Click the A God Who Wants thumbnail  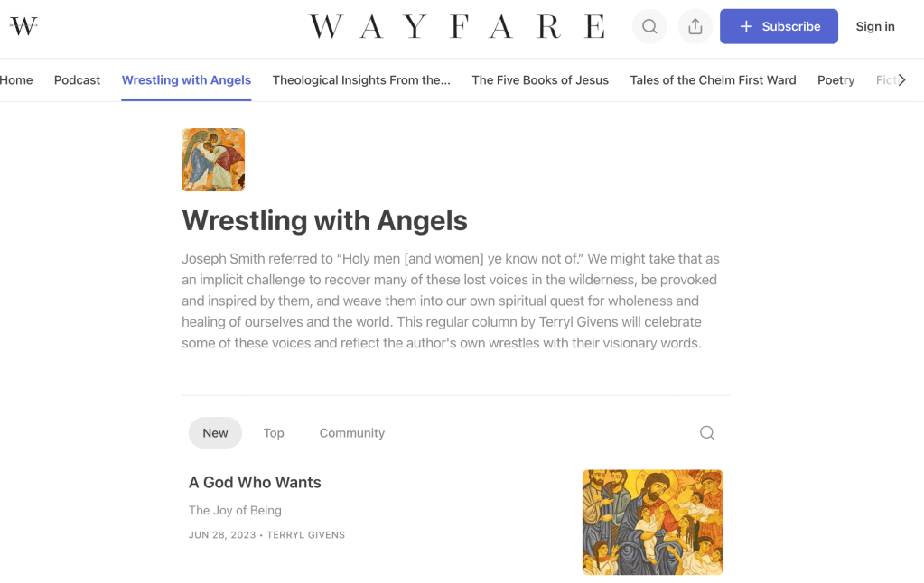click(x=652, y=522)
